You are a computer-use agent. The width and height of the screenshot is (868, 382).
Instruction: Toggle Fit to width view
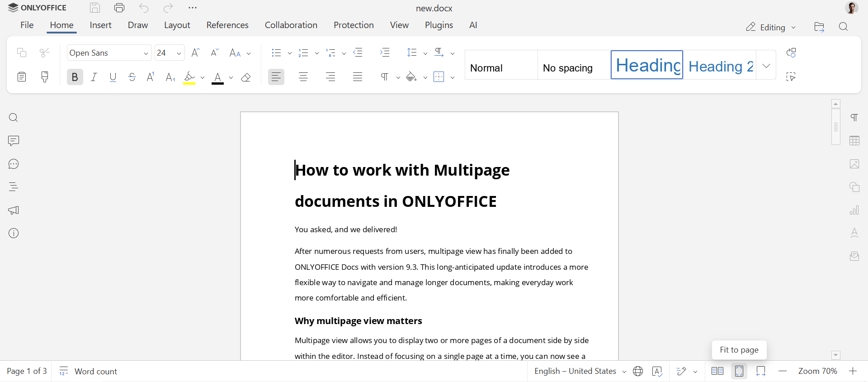pyautogui.click(x=761, y=371)
